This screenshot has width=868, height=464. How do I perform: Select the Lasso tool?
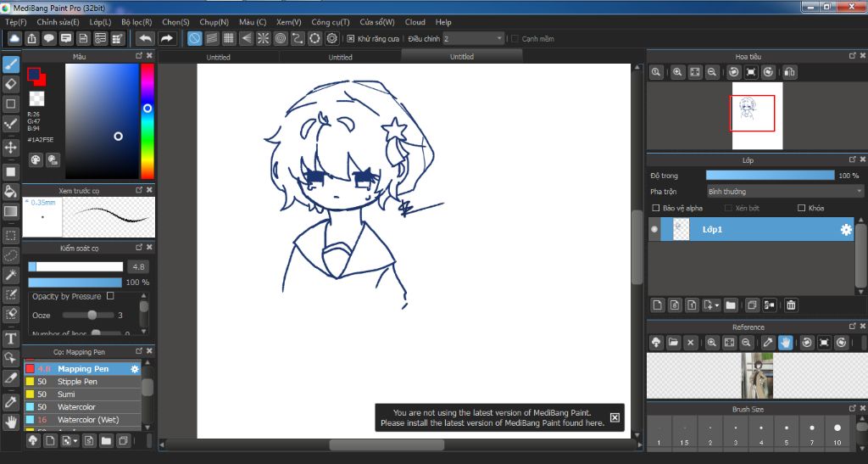tap(10, 255)
